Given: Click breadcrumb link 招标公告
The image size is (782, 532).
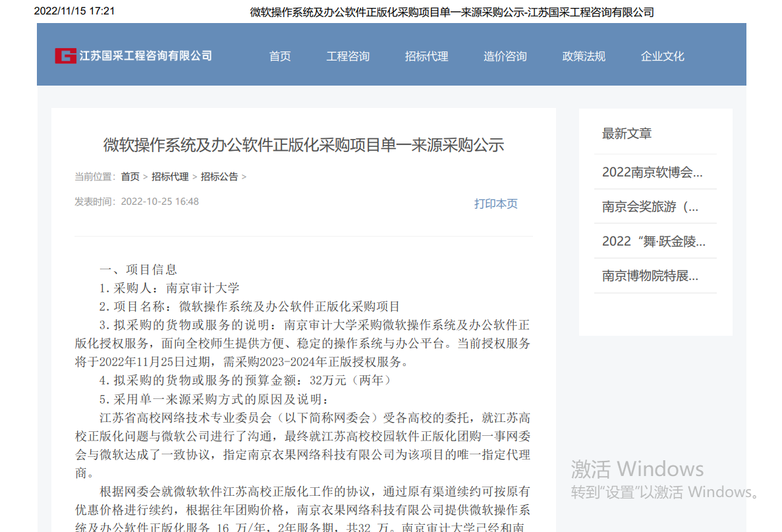Looking at the screenshot, I should pyautogui.click(x=219, y=176).
